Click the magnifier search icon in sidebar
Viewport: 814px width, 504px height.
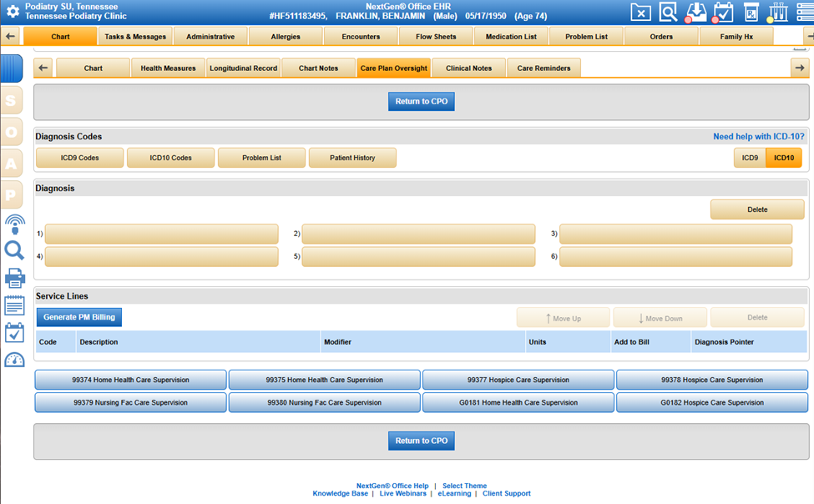pos(14,250)
